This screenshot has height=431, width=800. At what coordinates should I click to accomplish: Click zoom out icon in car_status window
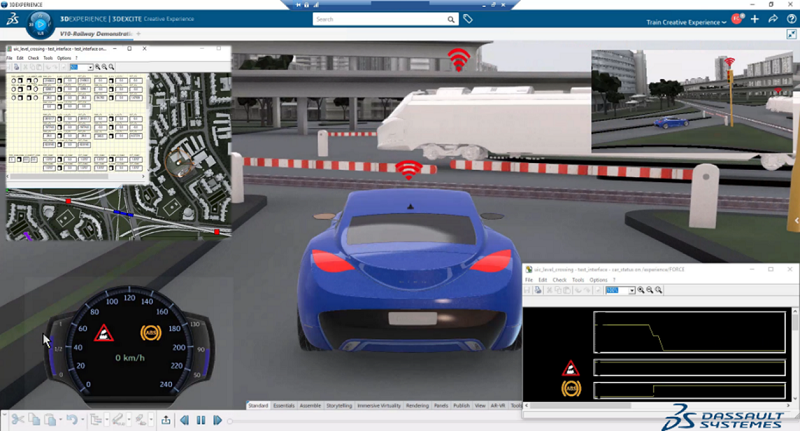click(649, 290)
